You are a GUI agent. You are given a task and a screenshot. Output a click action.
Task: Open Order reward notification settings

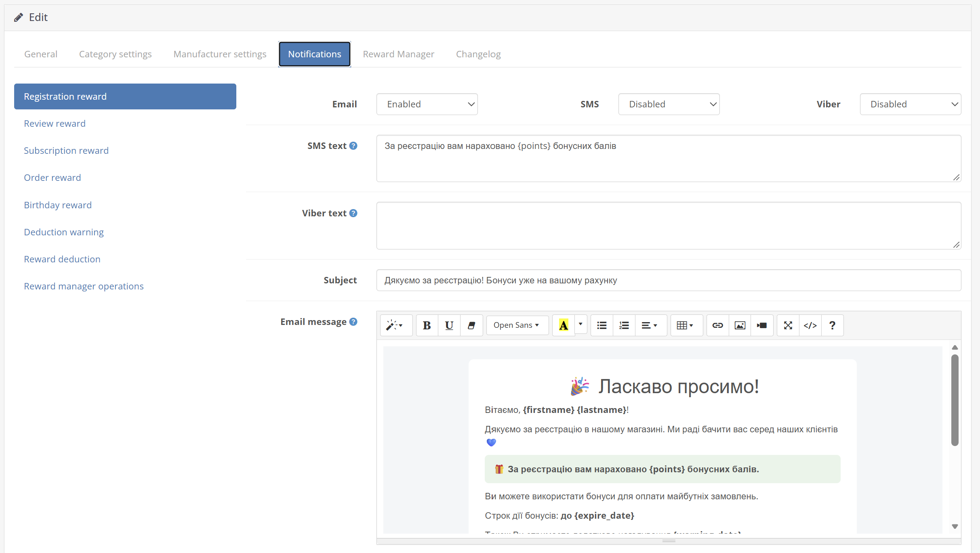click(125, 178)
